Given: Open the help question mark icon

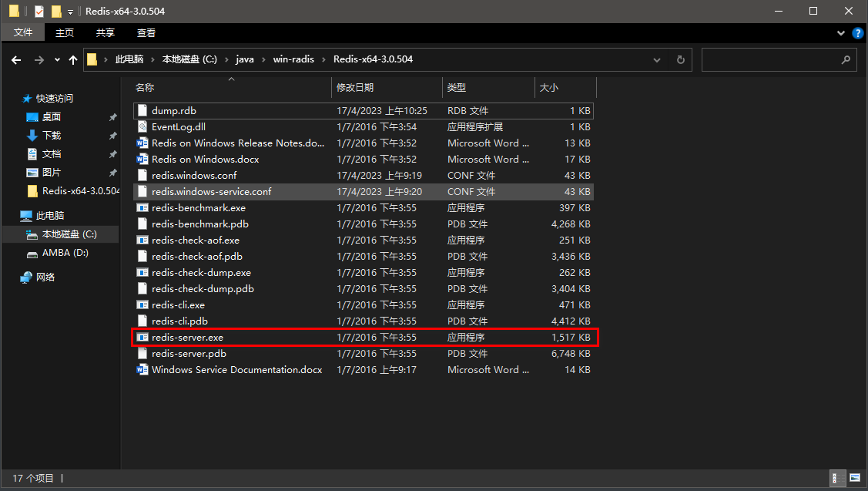Looking at the screenshot, I should point(857,33).
